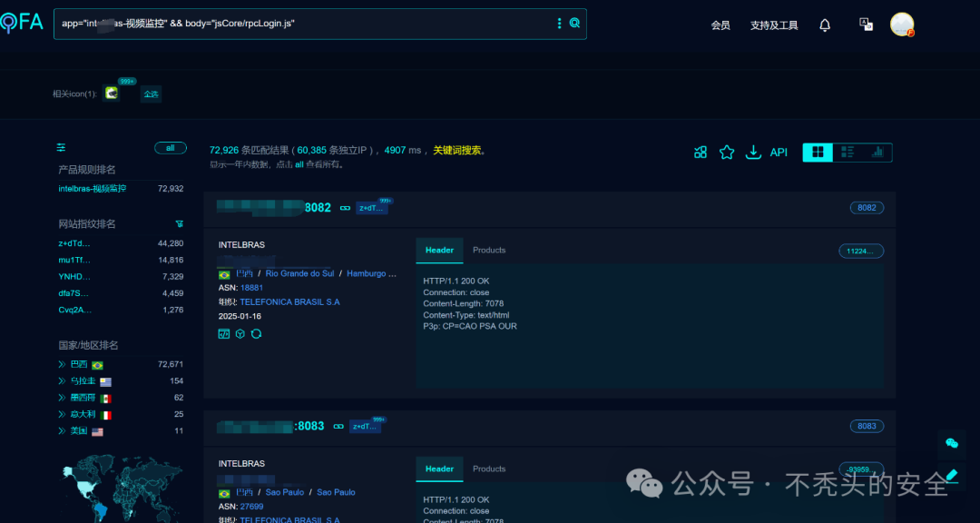Click ASN 18881 link
Screen dimensions: 980x523
point(252,288)
